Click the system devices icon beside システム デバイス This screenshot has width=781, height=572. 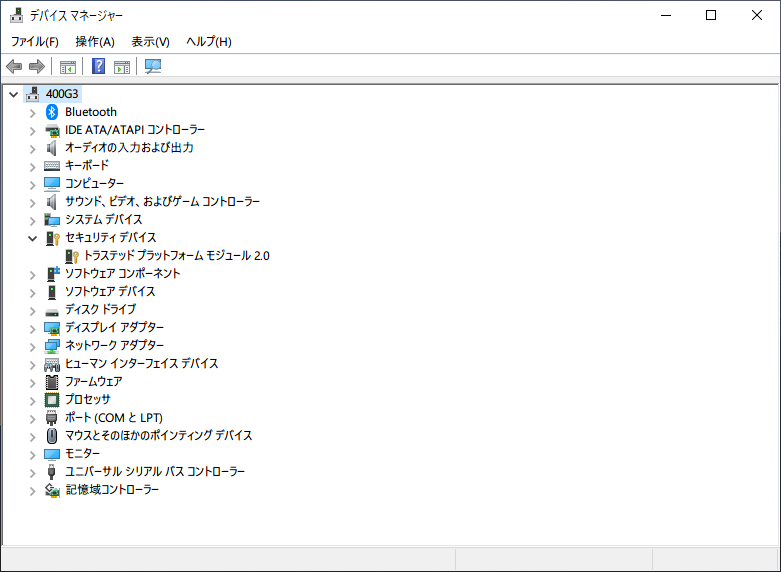(x=52, y=220)
